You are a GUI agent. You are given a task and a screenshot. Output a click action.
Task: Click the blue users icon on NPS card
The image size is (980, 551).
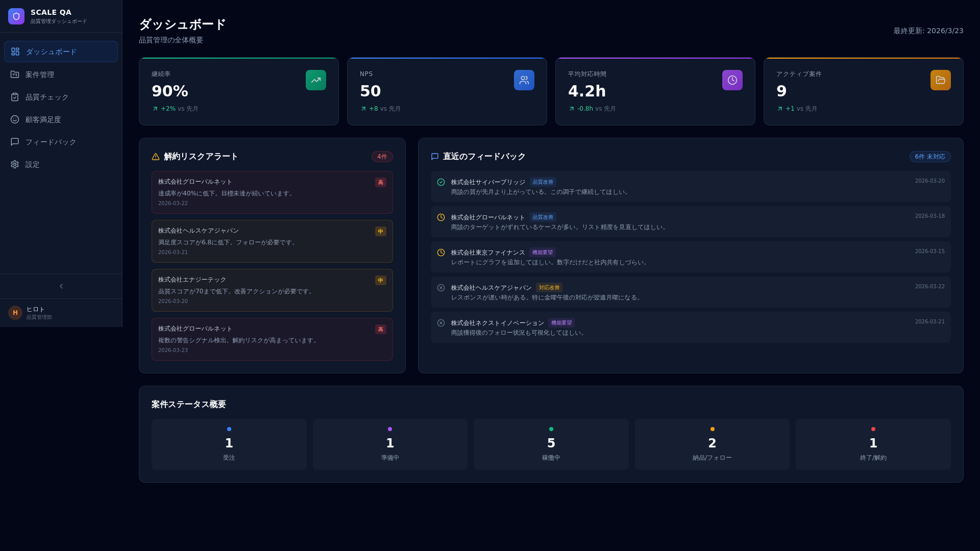point(524,80)
